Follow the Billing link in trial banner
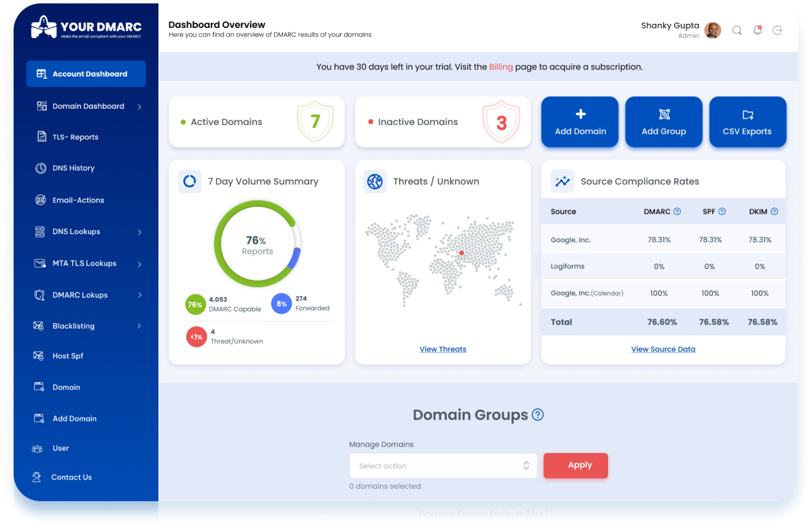Image resolution: width=812 pixels, height=525 pixels. click(501, 67)
